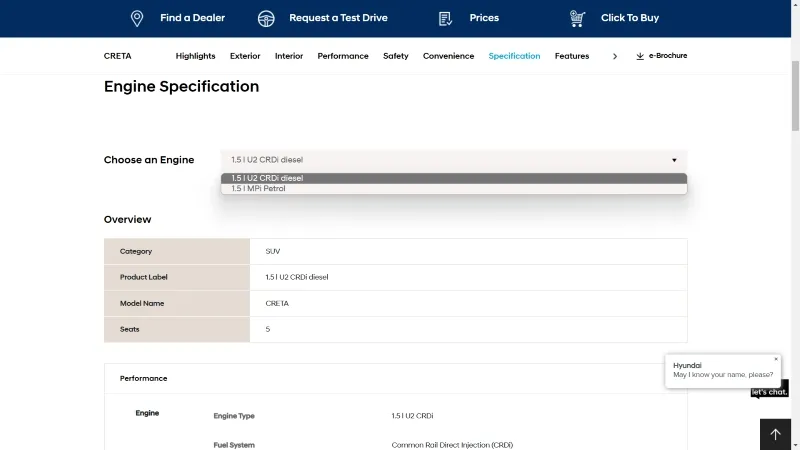
Task: Click the Product Label diesel value cell
Action: [x=296, y=277]
